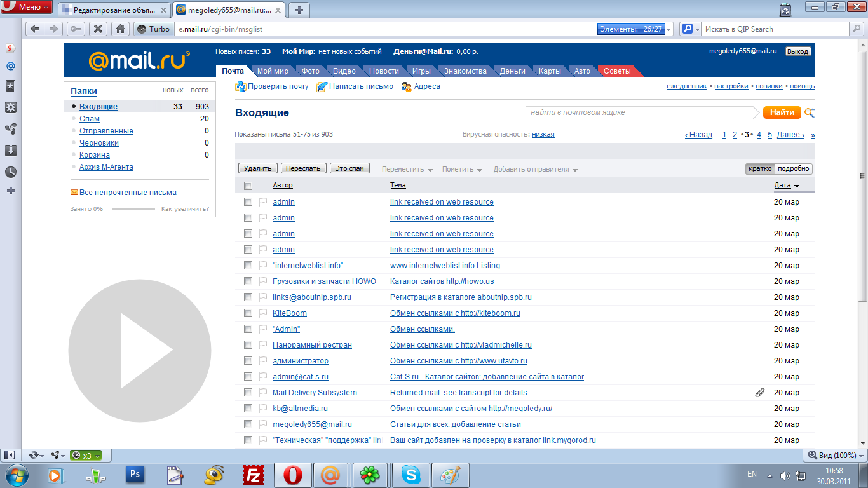This screenshot has width=868, height=488.
Task: Click the Opera reload/stop X button
Action: [x=98, y=29]
